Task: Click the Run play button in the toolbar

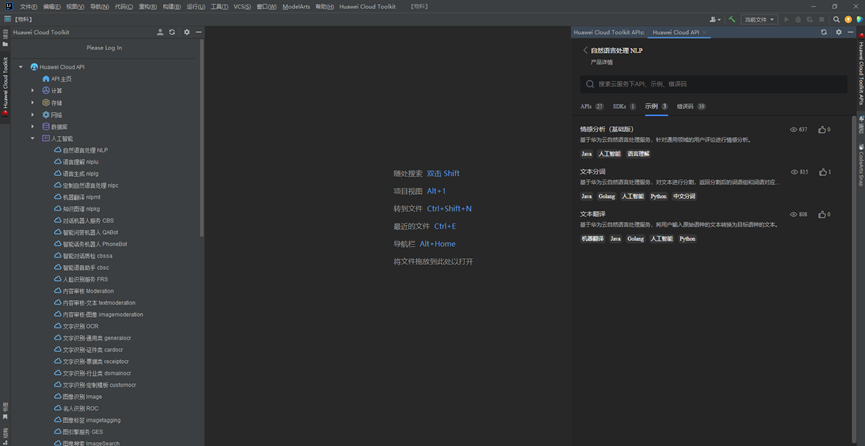Action: (x=787, y=19)
